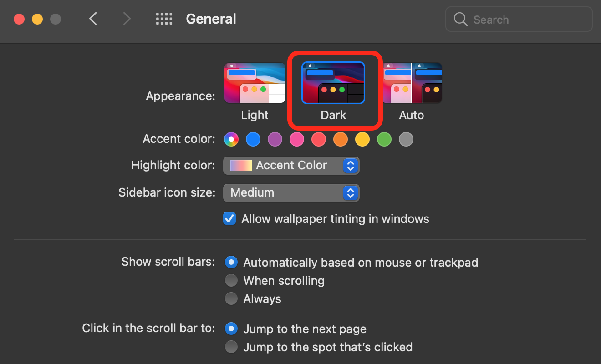This screenshot has width=601, height=364.
Task: Select the Auto appearance thumbnail
Action: click(x=412, y=83)
